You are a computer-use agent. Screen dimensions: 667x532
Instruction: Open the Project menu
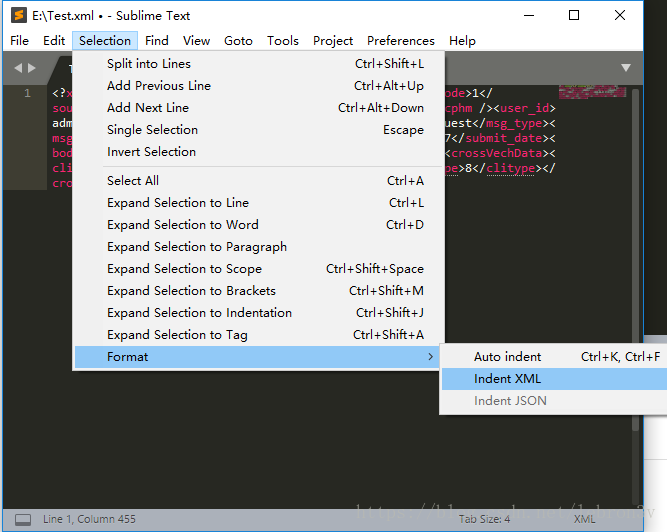[333, 41]
